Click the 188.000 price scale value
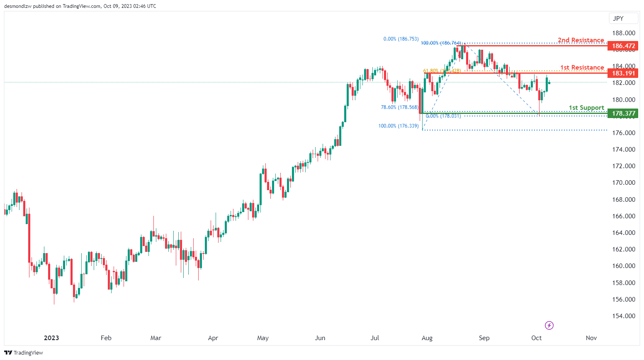644x360 pixels. pos(623,33)
